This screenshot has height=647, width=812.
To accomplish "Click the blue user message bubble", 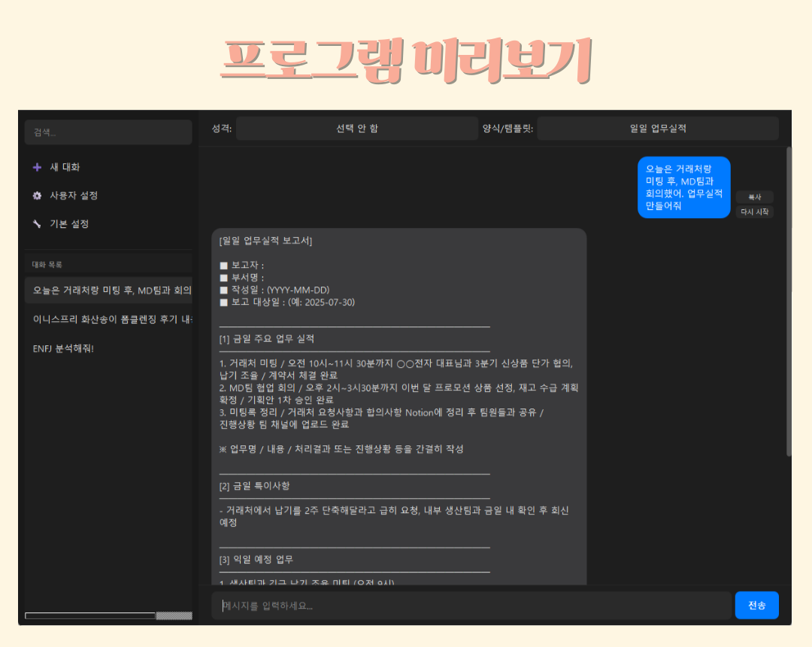I will click(683, 187).
